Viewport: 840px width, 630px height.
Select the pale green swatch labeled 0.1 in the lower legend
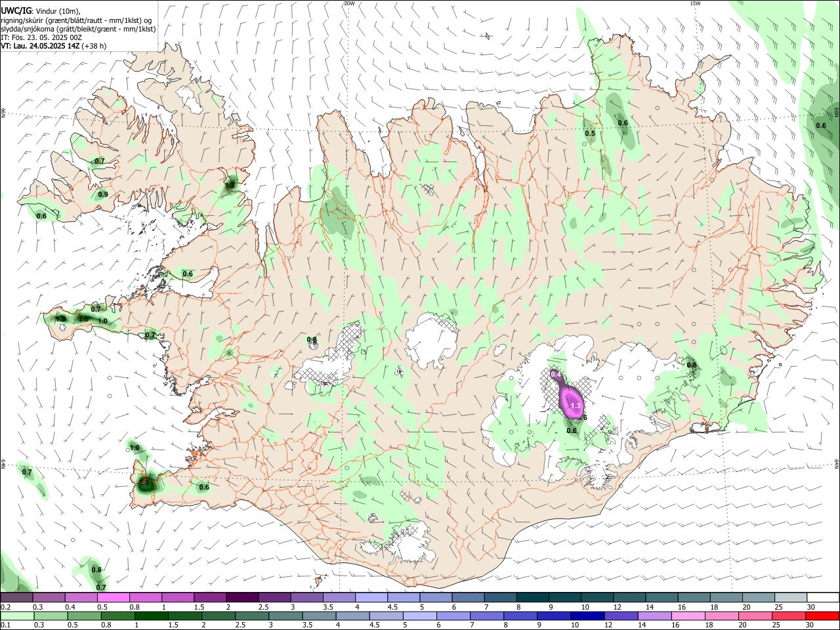click(17, 616)
